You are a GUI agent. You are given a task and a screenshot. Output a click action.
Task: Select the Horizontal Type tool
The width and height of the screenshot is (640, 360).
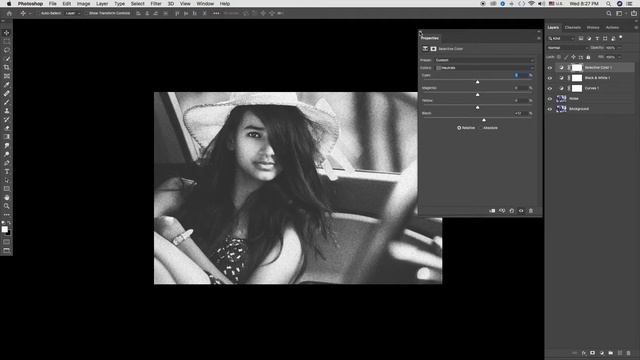click(x=7, y=171)
